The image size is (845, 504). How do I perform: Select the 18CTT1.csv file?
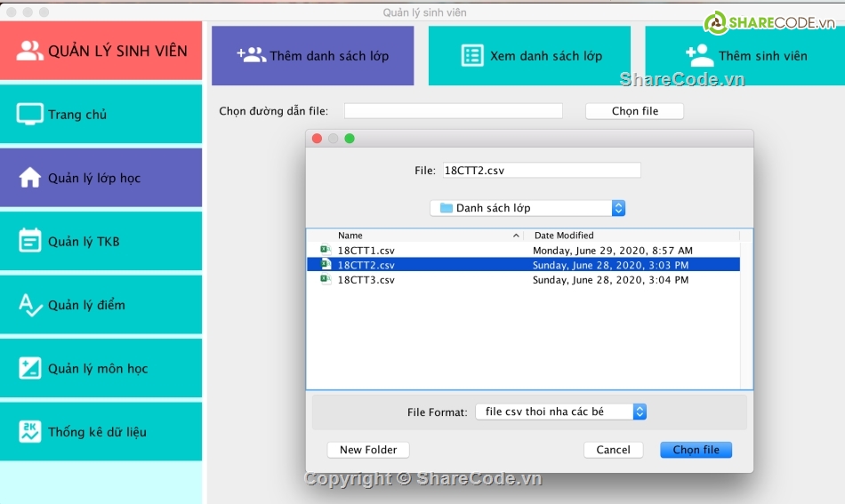coord(366,251)
